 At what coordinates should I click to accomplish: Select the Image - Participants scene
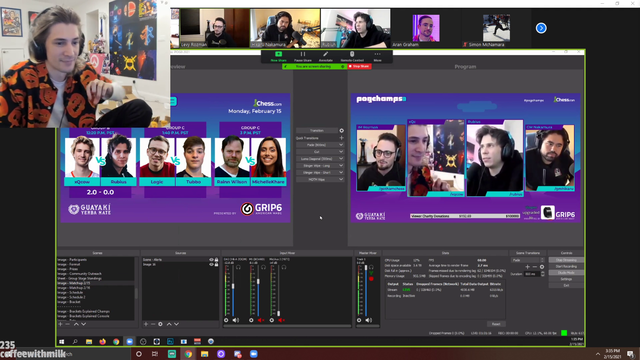pos(96,260)
